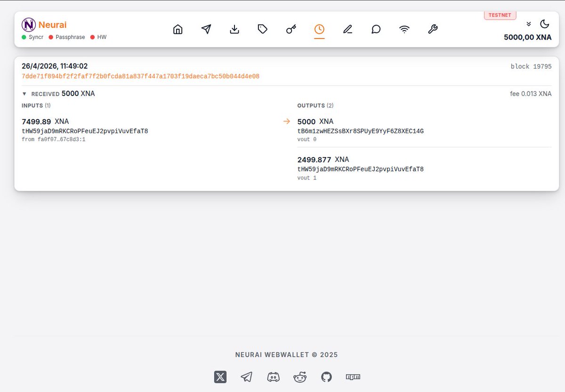Open the Sign message pen icon
Viewport: 565px width, 392px height.
click(347, 29)
